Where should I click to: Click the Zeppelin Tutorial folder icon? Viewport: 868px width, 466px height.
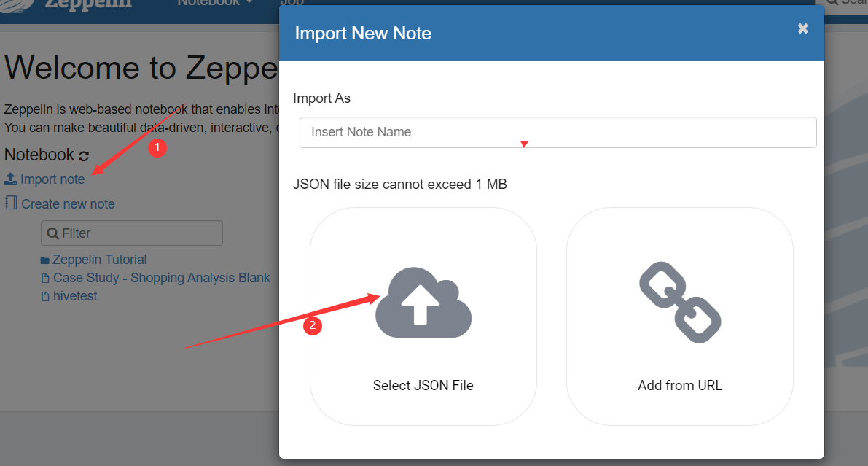coord(45,260)
